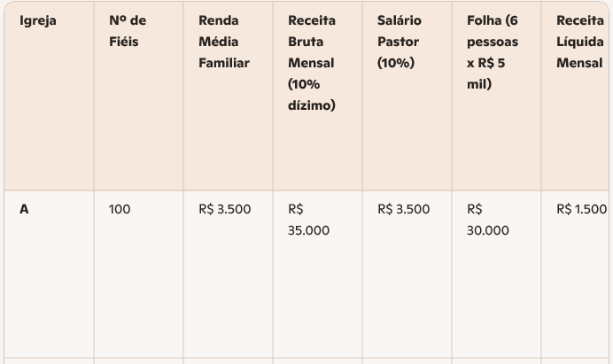The image size is (613, 364).
Task: Click the Igreja column header
Action: pyautogui.click(x=38, y=20)
